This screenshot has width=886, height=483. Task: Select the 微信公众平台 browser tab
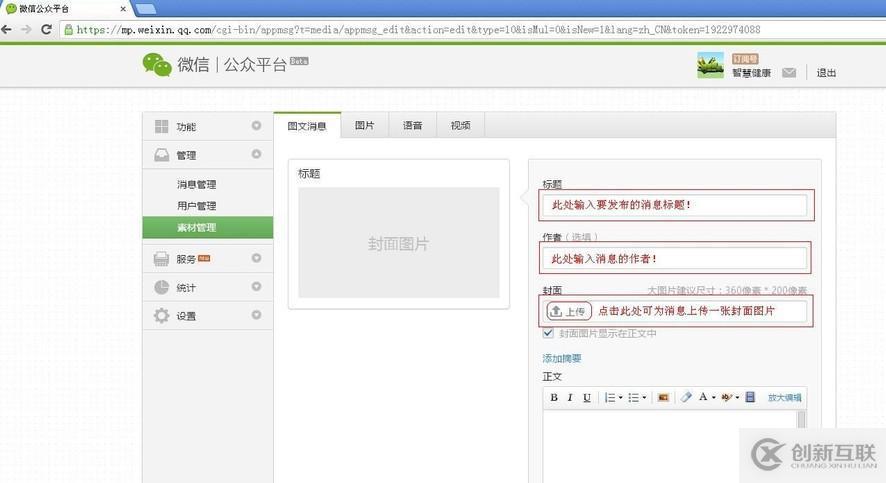(66, 8)
